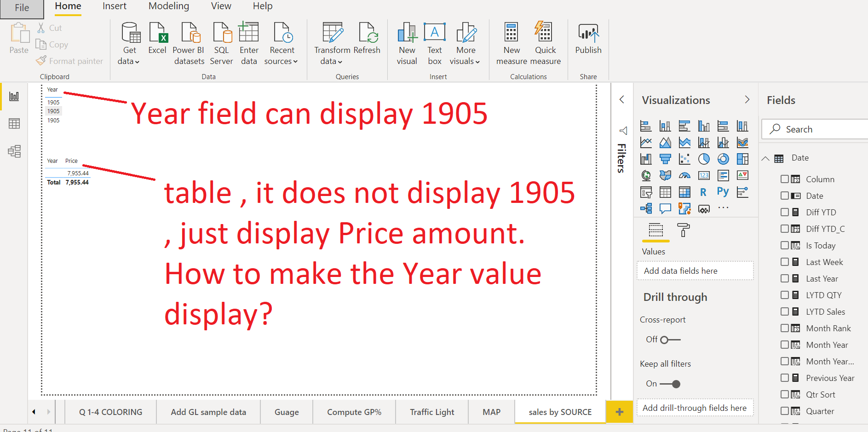Viewport: 868px width, 432px height.
Task: Expand the Filters pane
Action: [622, 99]
